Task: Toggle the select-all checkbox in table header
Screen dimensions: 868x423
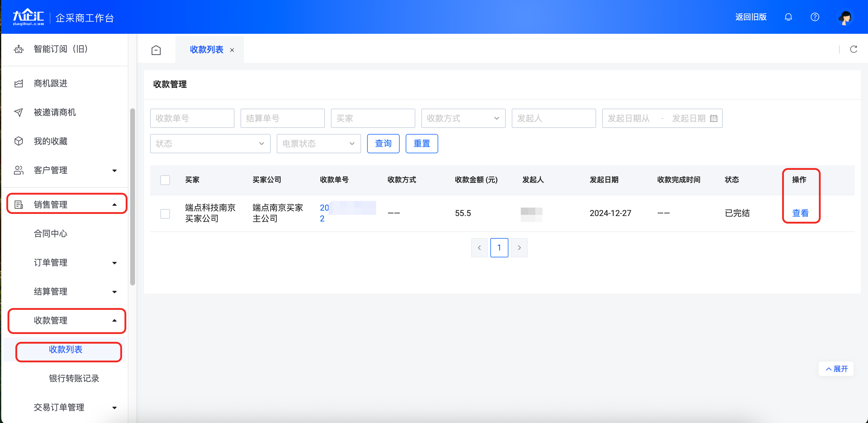Action: [165, 180]
